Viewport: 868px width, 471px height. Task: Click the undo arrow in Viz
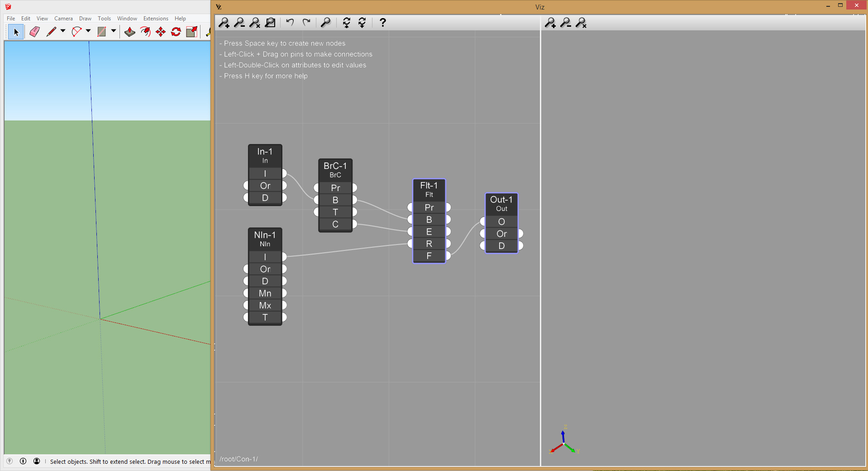(x=290, y=22)
